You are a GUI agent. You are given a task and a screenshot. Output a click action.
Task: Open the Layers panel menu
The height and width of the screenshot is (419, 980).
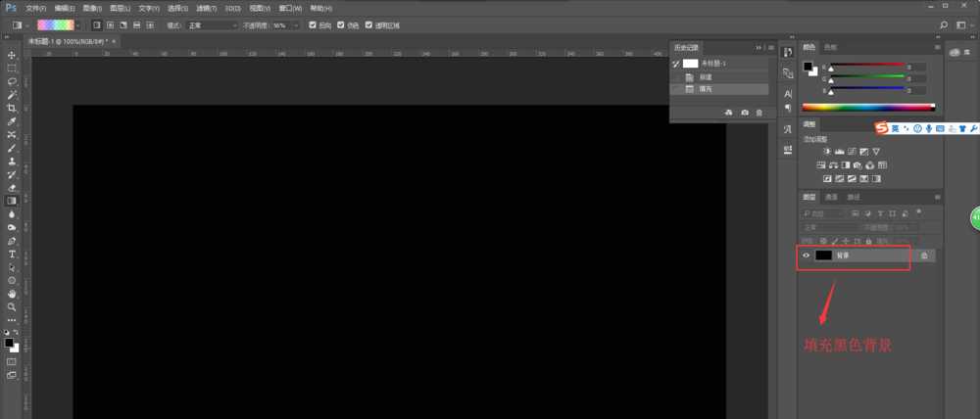pyautogui.click(x=938, y=197)
